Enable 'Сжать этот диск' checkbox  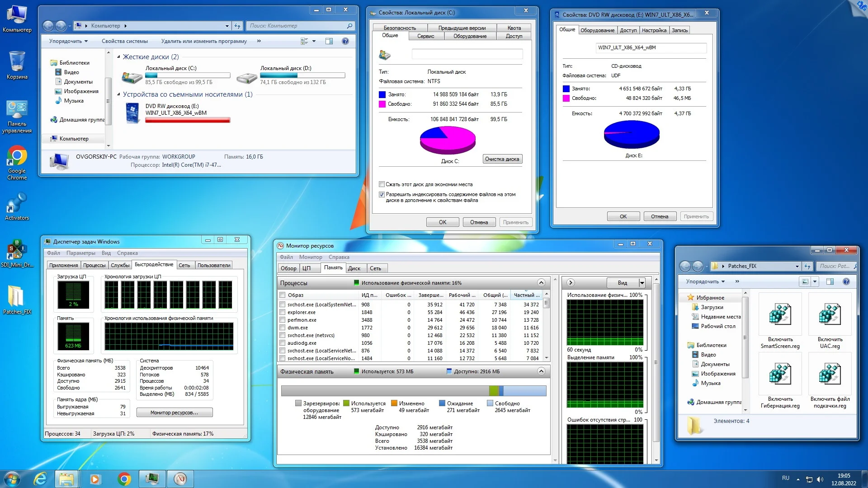click(x=382, y=184)
